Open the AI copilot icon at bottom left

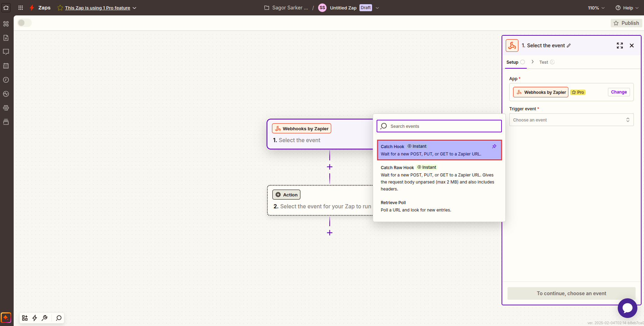coord(6,318)
